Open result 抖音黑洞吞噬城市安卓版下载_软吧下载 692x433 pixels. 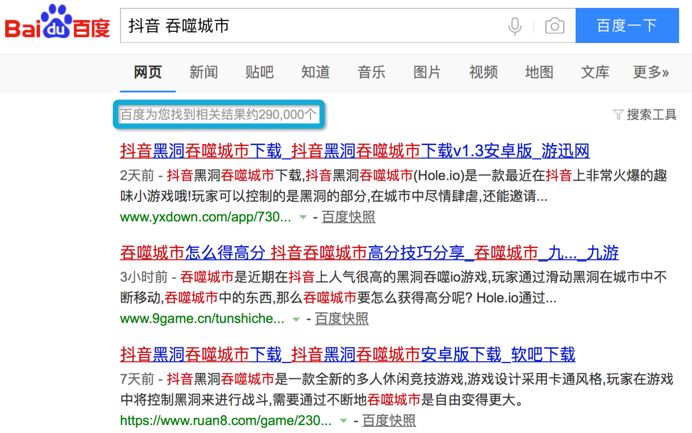click(348, 354)
